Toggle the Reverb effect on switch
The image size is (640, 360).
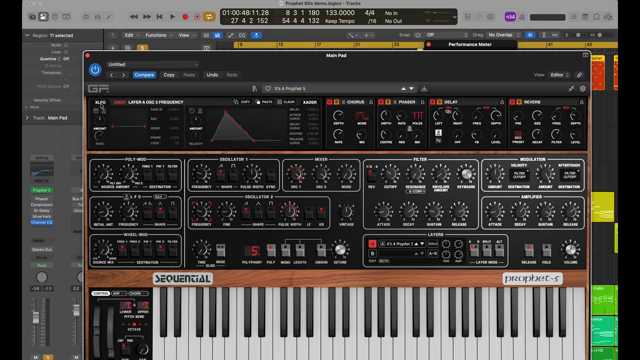click(512, 102)
